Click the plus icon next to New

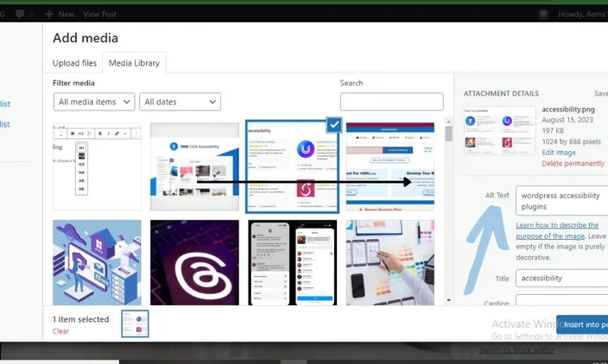point(49,15)
